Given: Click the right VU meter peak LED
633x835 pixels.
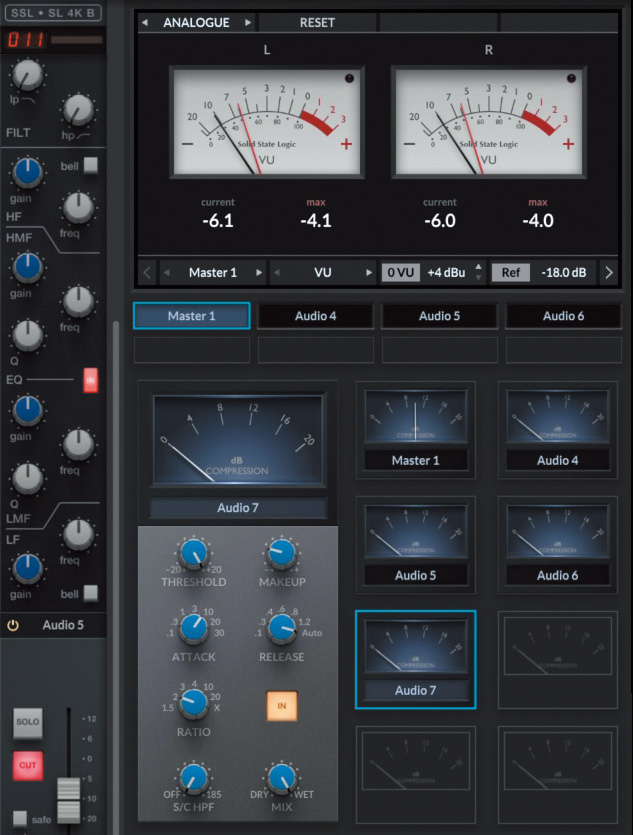Looking at the screenshot, I should point(571,78).
